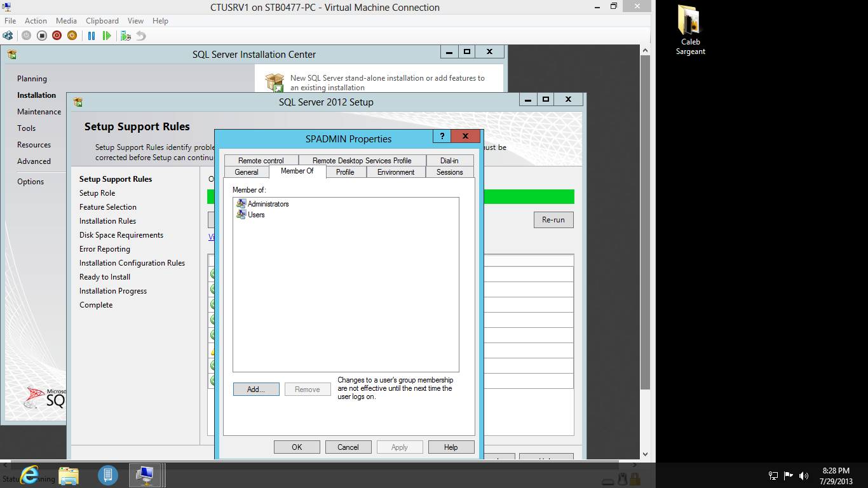The width and height of the screenshot is (868, 488).
Task: Open the Action Center flag tray icon
Action: pos(789,475)
